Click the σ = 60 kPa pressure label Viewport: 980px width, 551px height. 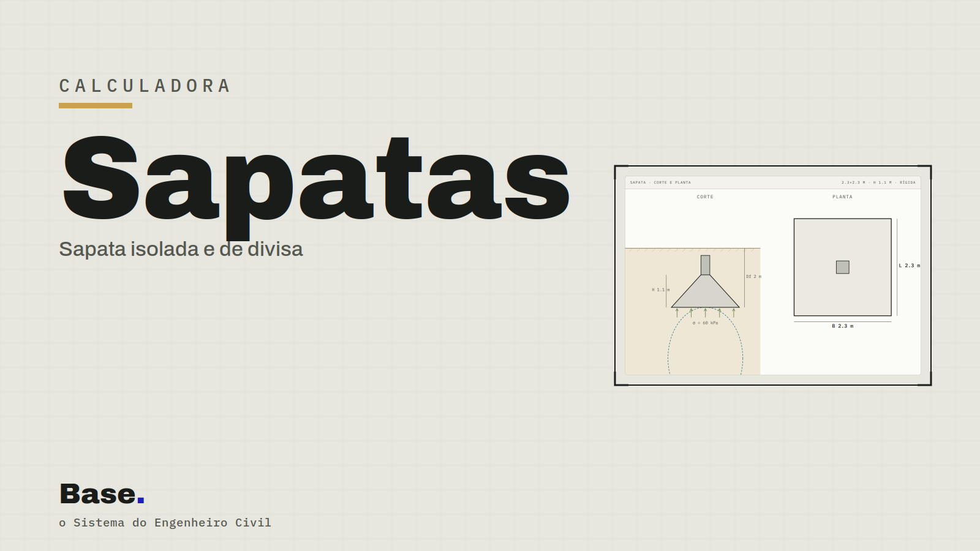(x=706, y=323)
